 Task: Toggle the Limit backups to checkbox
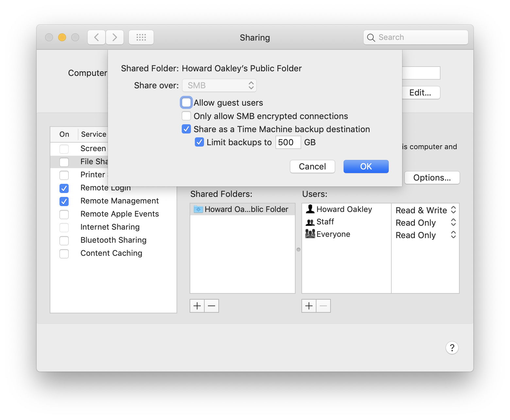(x=199, y=142)
